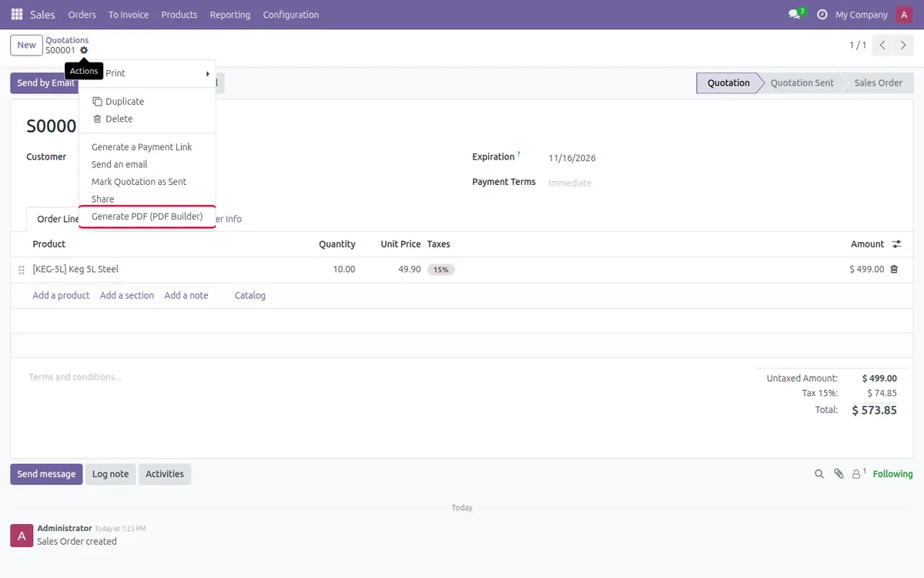Viewport: 924px width, 578px height.
Task: Click Add a section link
Action: click(127, 295)
